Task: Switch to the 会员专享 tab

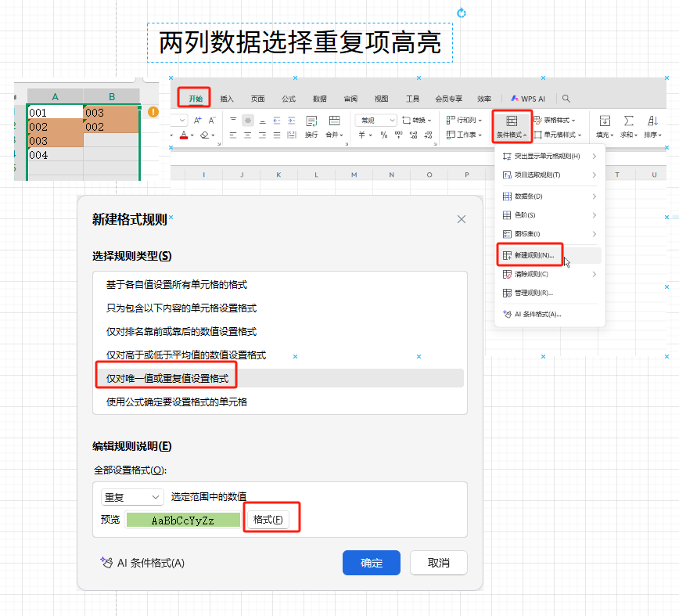Action: click(x=449, y=99)
